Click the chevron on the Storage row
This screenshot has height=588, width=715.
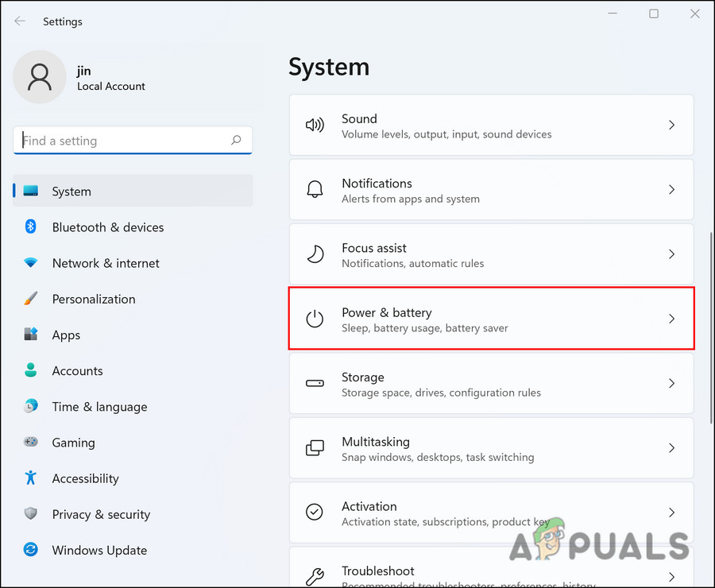(x=671, y=383)
